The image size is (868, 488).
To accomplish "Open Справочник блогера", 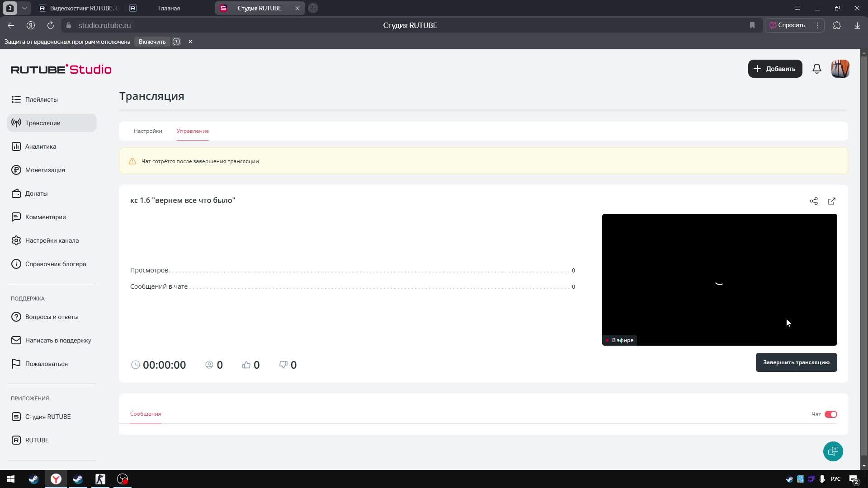I will [52, 264].
